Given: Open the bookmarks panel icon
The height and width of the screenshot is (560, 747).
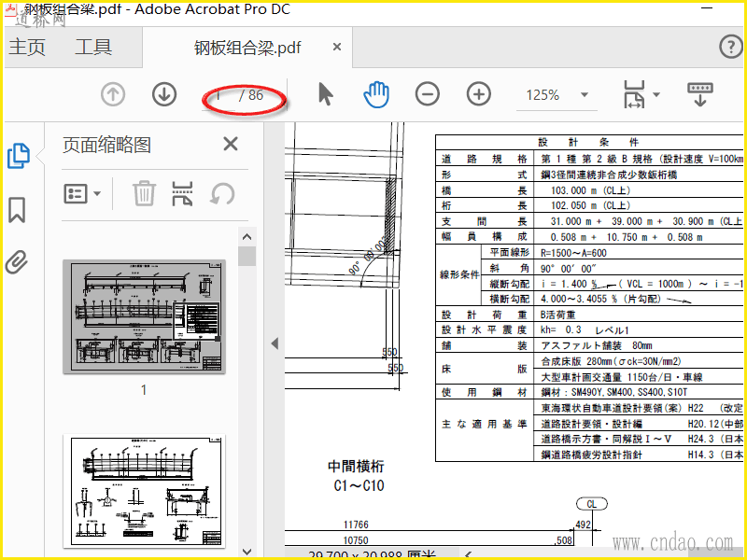Looking at the screenshot, I should (x=17, y=210).
